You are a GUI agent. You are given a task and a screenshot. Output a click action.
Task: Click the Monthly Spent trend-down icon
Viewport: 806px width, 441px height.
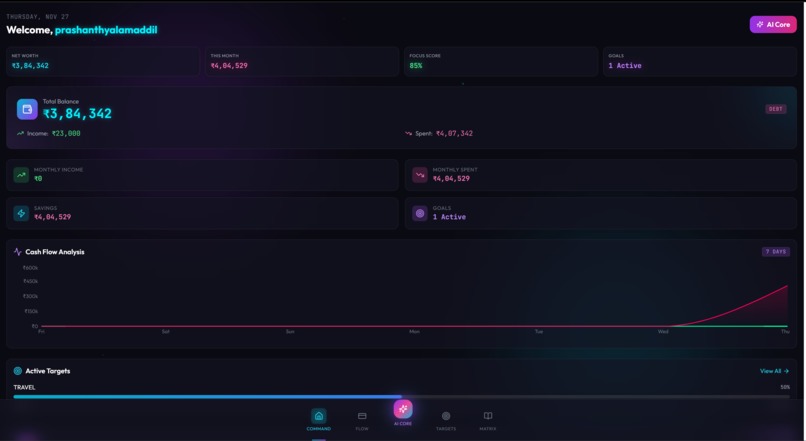(x=420, y=175)
